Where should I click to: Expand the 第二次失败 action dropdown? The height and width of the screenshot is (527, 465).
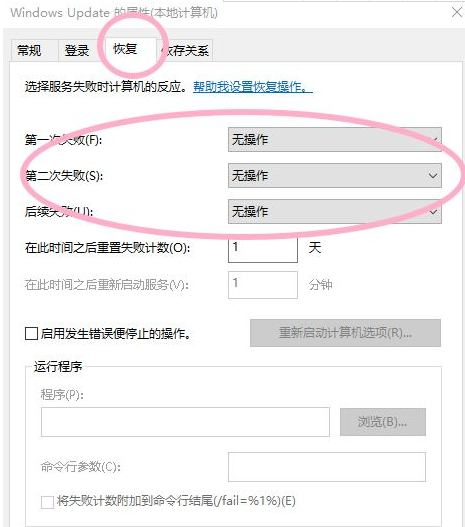pos(335,175)
